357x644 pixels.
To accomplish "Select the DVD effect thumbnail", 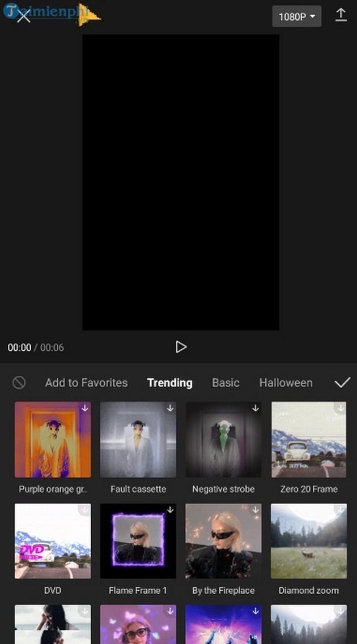I will point(53,541).
